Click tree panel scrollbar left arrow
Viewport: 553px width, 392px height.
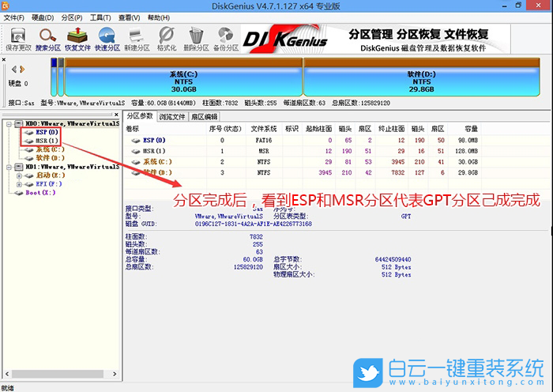(x=6, y=374)
